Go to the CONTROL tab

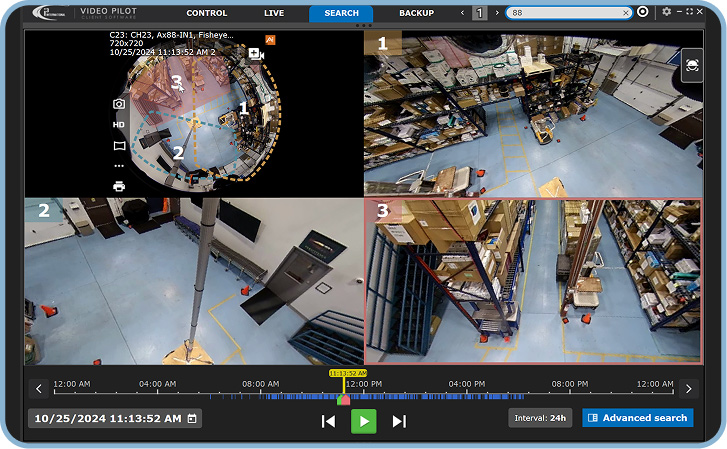207,13
